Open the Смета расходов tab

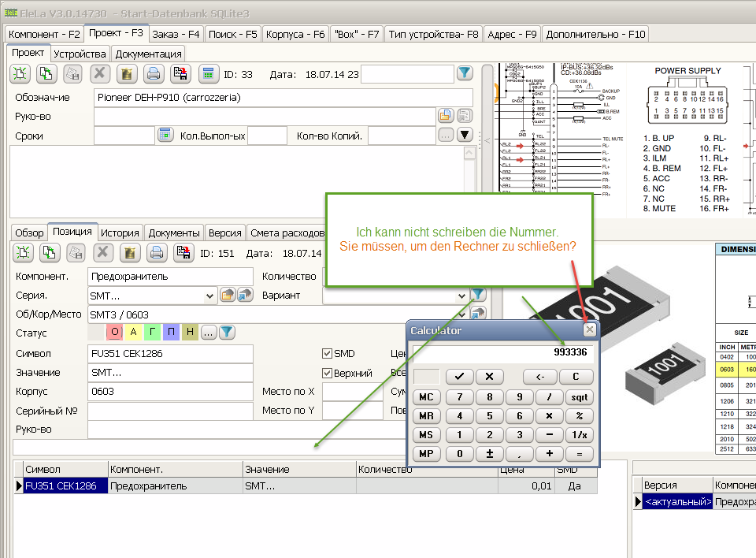pos(287,232)
